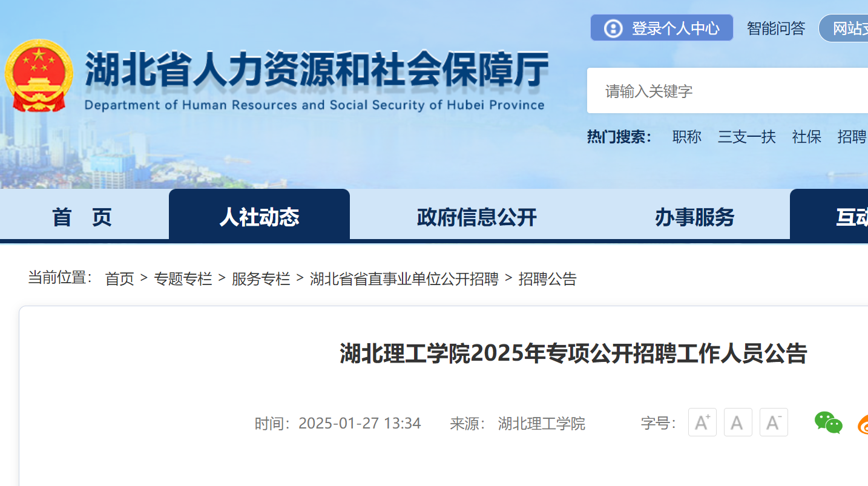
Task: Click the user icon in login button
Action: (613, 28)
